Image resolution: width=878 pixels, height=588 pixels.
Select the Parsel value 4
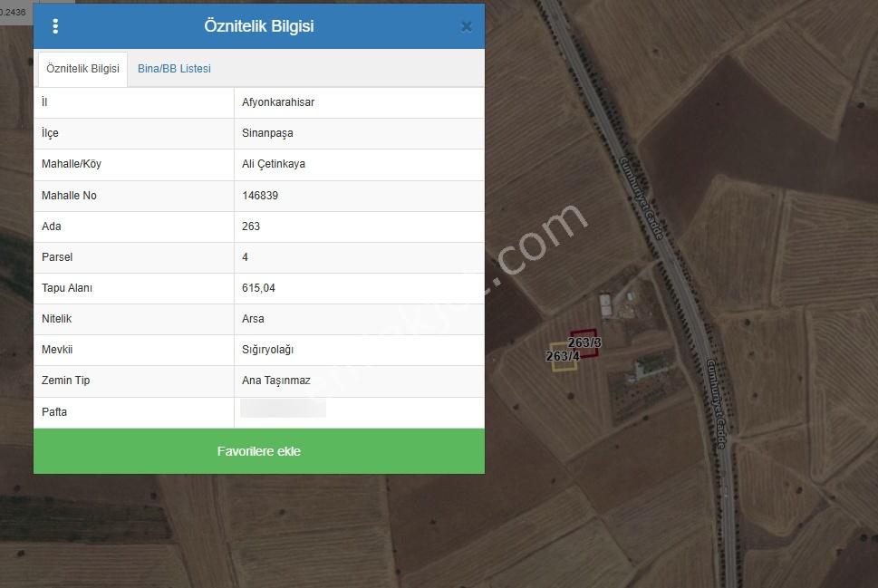tap(246, 257)
